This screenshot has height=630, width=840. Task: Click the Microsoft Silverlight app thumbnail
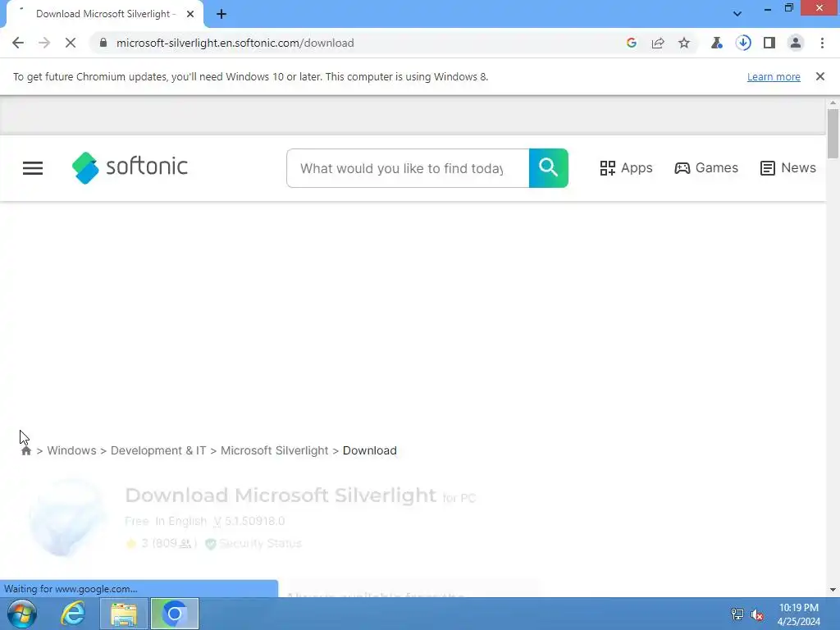[67, 518]
